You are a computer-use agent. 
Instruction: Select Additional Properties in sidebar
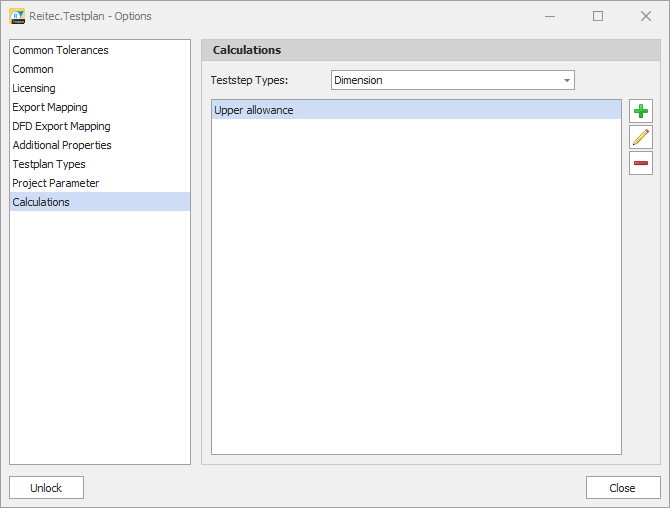click(62, 145)
